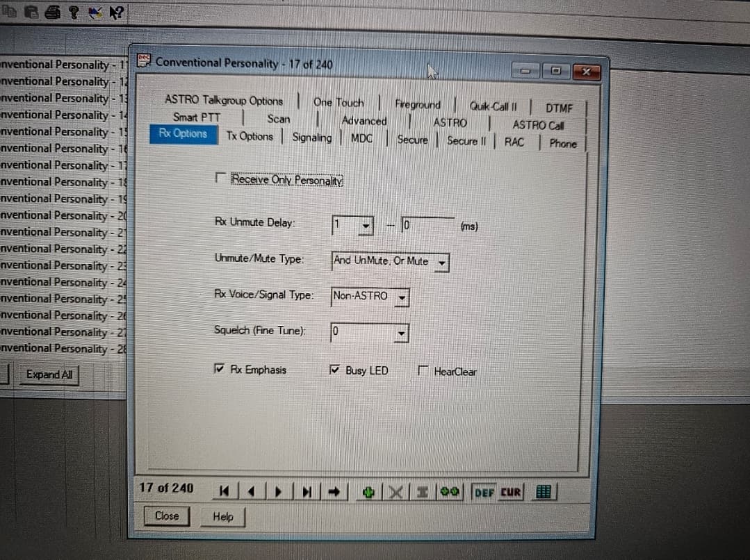Screen dimensions: 750x560
Task: Open the Secure tab
Action: (412, 140)
